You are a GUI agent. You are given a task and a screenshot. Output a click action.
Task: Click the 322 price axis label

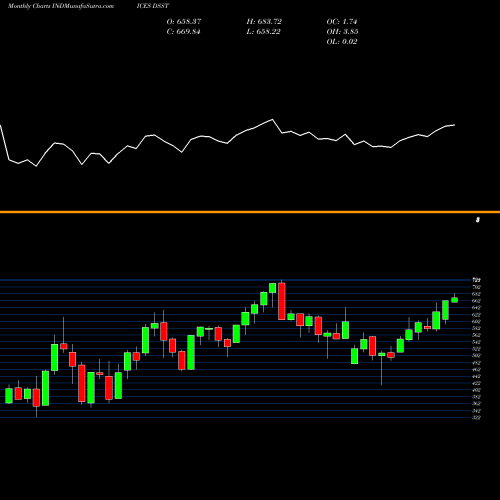click(x=477, y=417)
